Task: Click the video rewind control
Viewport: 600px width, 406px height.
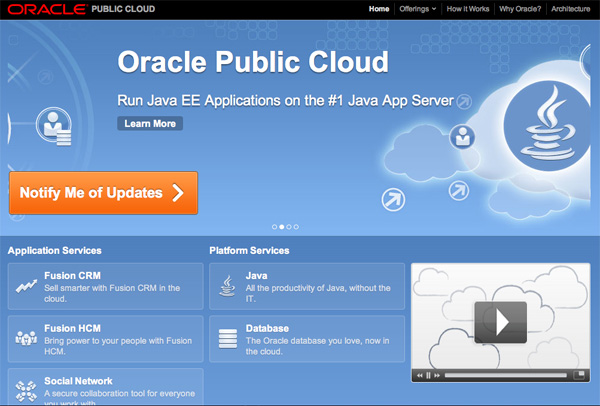Action: click(420, 375)
